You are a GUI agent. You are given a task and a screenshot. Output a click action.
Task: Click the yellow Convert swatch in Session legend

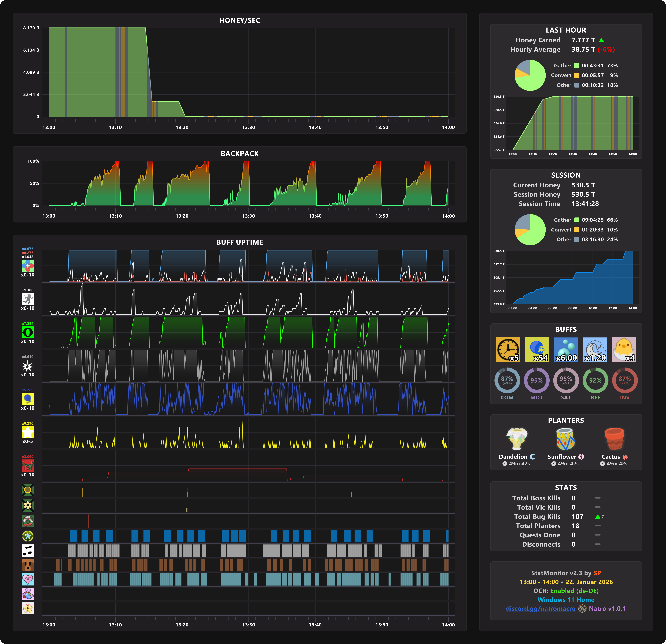pos(577,230)
